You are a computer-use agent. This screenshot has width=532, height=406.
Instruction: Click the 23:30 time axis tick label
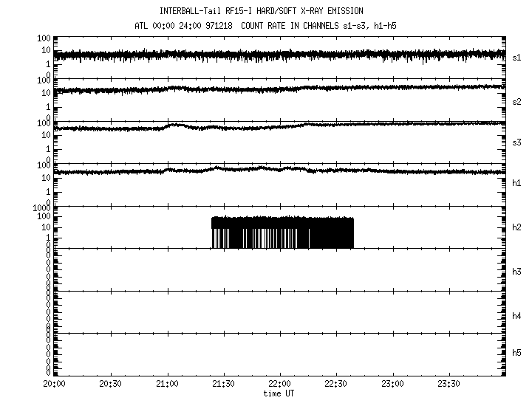click(x=449, y=384)
